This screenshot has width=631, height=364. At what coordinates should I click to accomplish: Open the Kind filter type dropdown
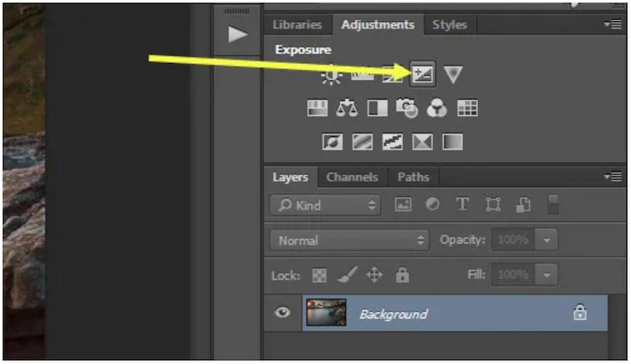(x=326, y=206)
